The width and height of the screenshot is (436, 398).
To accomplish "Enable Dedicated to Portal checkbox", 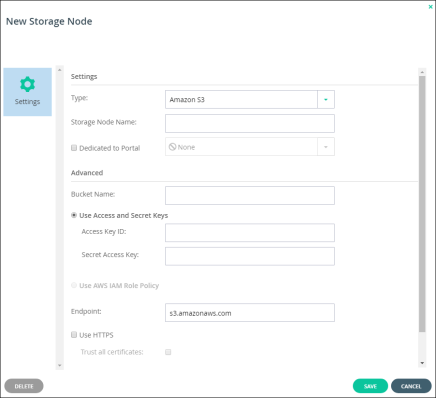I will 74,148.
